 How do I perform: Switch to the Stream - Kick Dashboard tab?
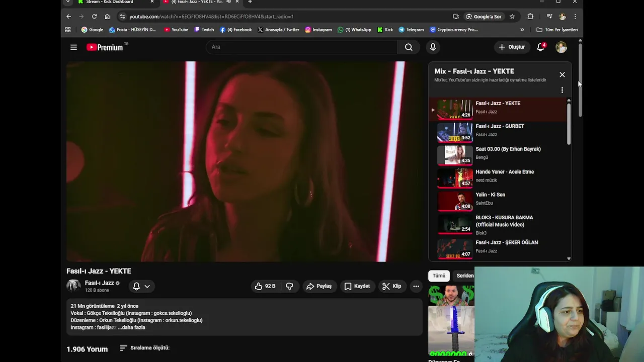tap(115, 2)
